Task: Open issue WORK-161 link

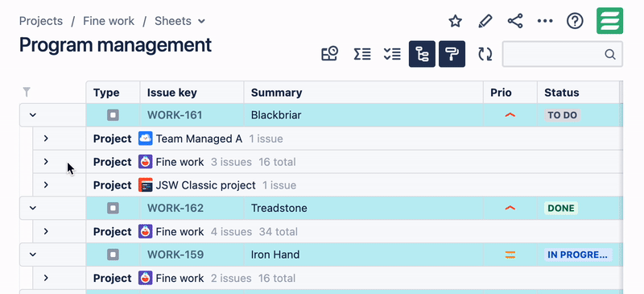Action: [175, 115]
